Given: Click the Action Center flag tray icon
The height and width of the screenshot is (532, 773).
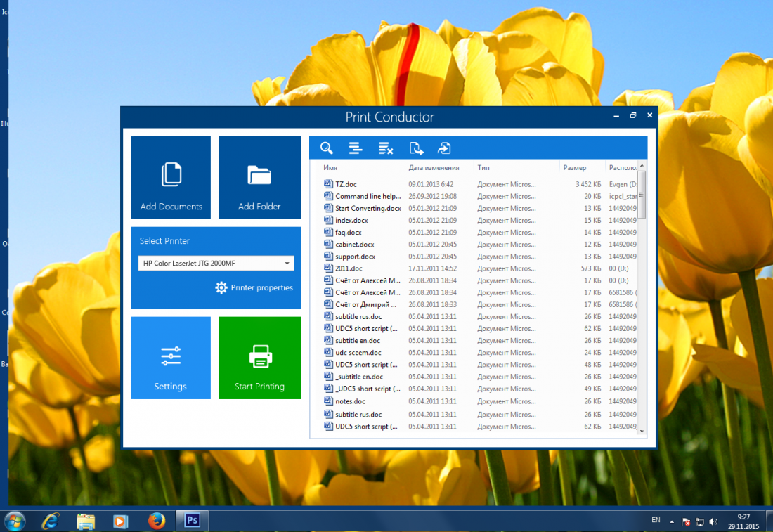Looking at the screenshot, I should pos(686,521).
